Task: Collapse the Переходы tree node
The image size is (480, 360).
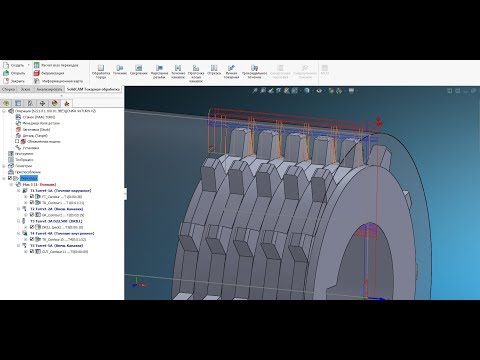Action: click(4, 178)
